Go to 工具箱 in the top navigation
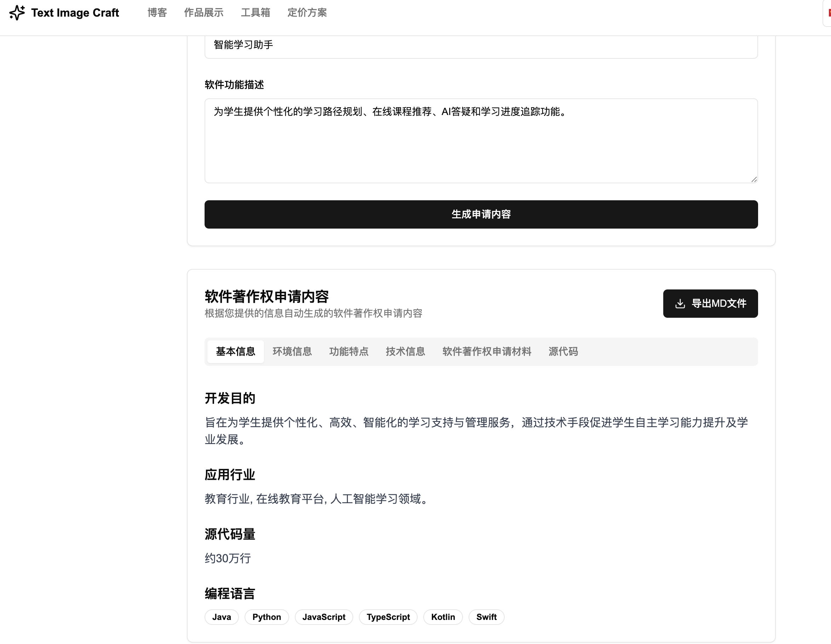 tap(255, 12)
